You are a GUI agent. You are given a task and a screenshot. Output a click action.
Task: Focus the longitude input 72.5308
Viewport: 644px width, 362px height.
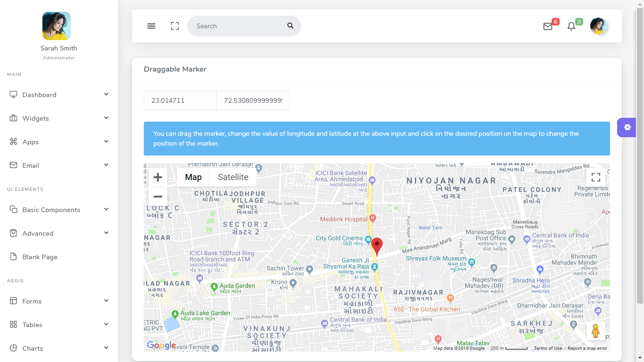click(253, 100)
